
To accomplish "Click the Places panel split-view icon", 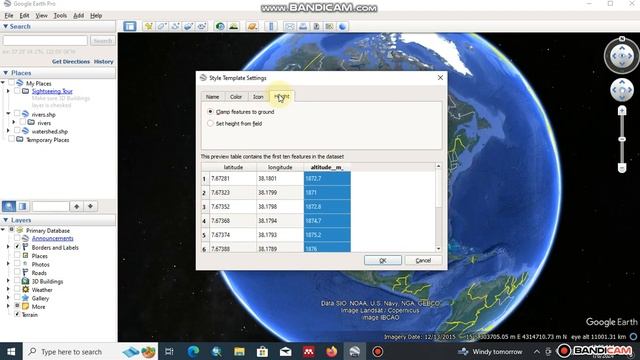I will tap(23, 206).
